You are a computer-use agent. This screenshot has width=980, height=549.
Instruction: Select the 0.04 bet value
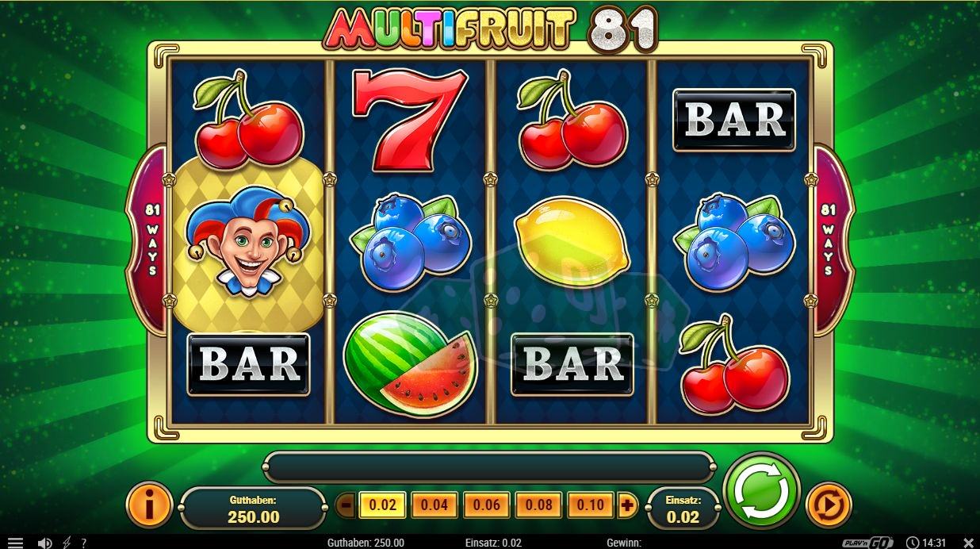tap(434, 505)
